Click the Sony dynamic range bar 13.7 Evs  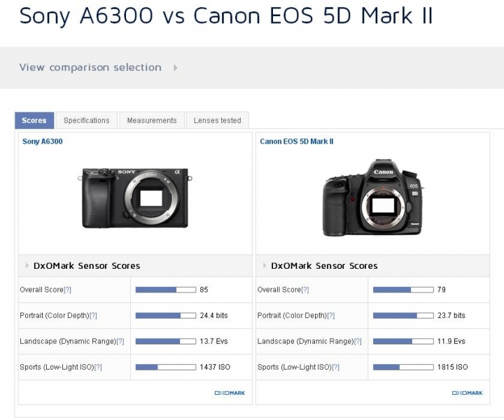[165, 342]
